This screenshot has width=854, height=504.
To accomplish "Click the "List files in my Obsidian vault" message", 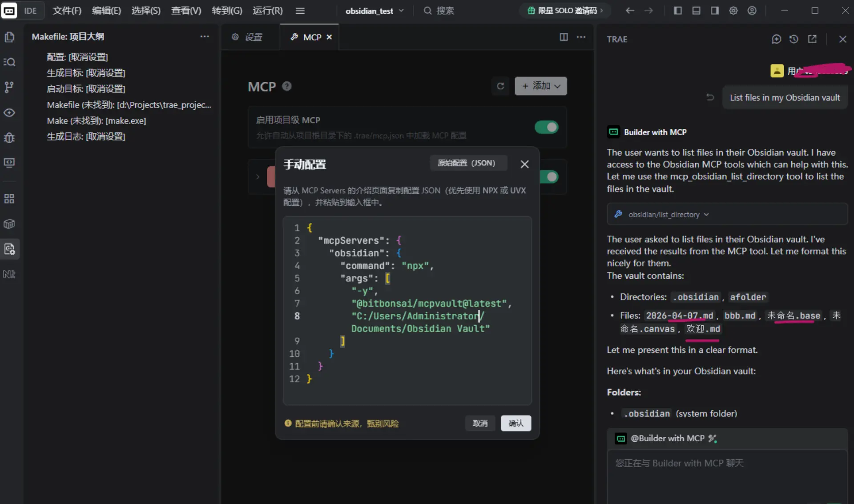I will pos(785,97).
